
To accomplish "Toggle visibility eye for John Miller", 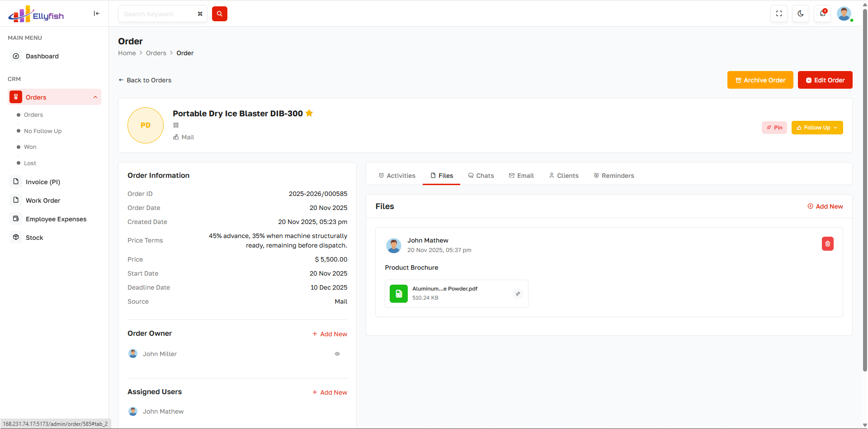I will tap(337, 354).
